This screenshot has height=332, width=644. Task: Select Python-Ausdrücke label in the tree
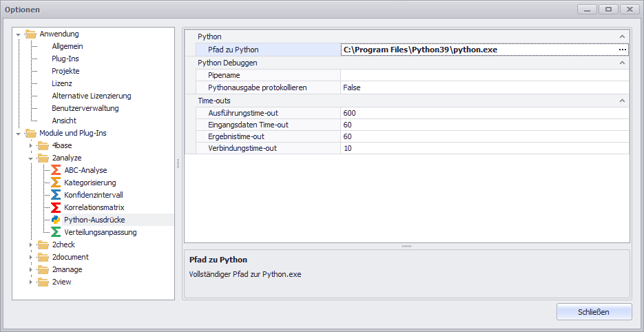pos(94,220)
